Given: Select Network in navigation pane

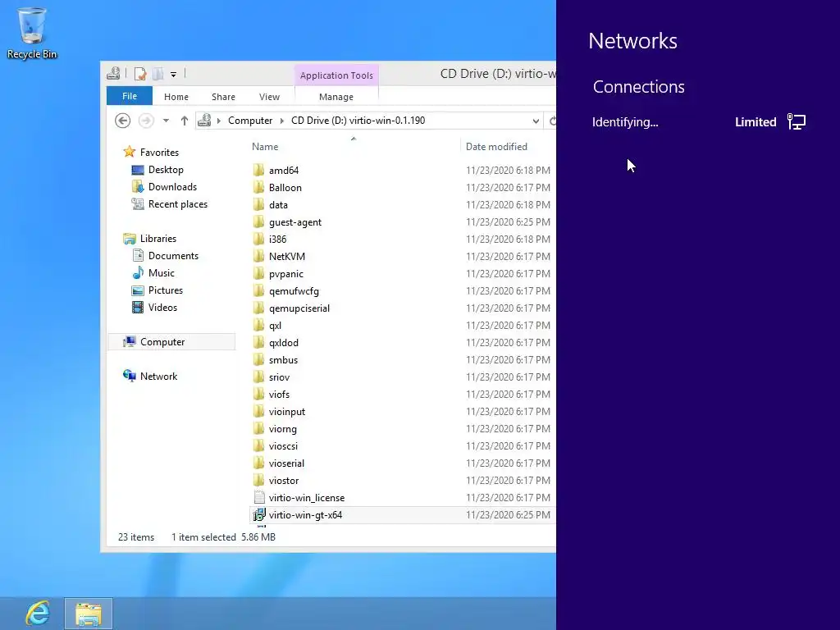Looking at the screenshot, I should (x=158, y=376).
